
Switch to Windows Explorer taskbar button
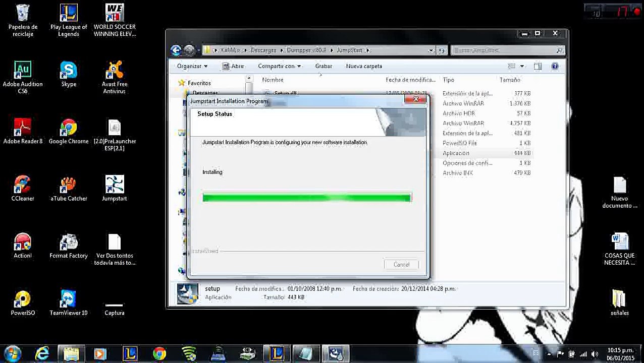click(71, 354)
